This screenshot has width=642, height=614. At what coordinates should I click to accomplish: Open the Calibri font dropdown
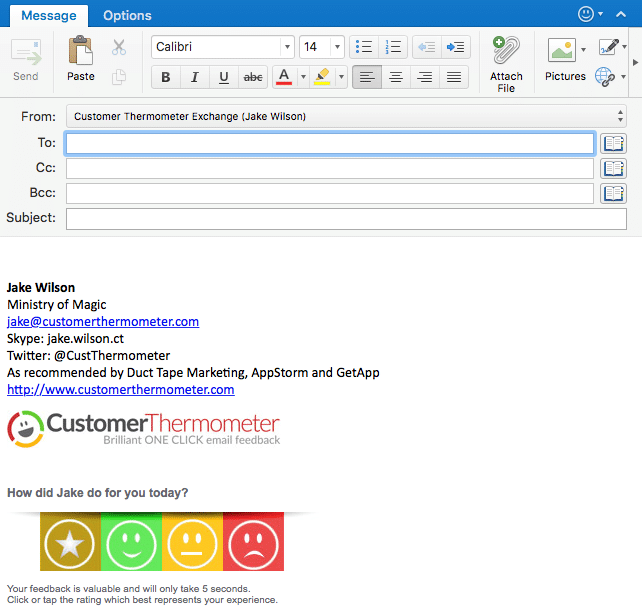tap(287, 47)
